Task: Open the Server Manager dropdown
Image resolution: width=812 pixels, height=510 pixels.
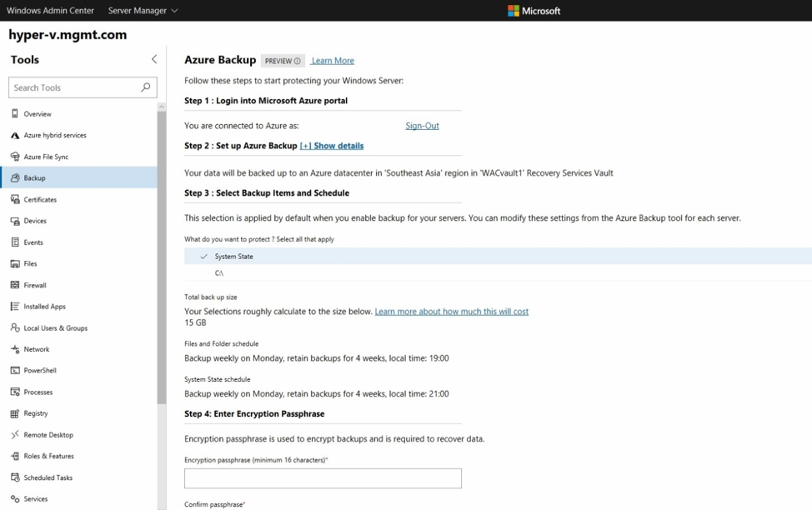Action: [x=143, y=10]
